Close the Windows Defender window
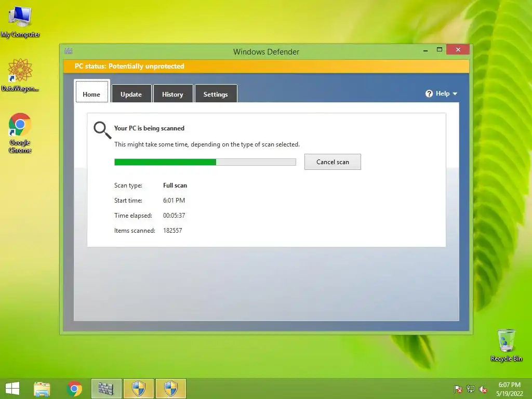The image size is (532, 399). (x=458, y=49)
